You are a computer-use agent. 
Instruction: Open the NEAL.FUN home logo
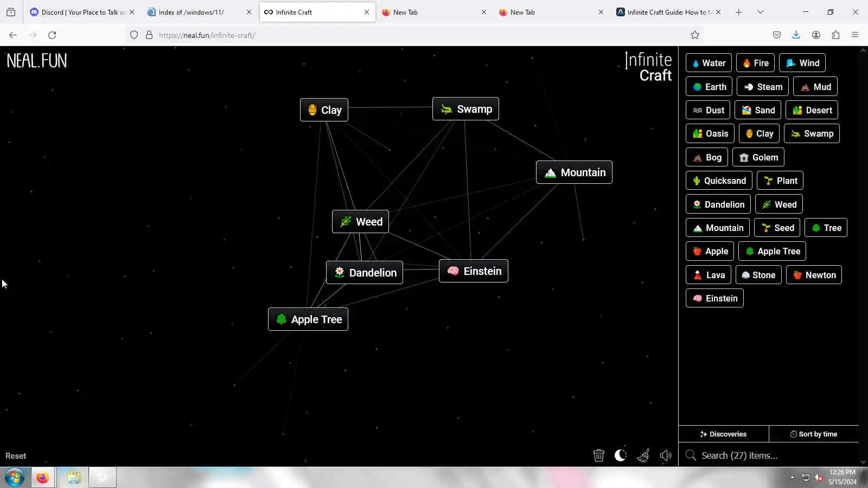[37, 60]
